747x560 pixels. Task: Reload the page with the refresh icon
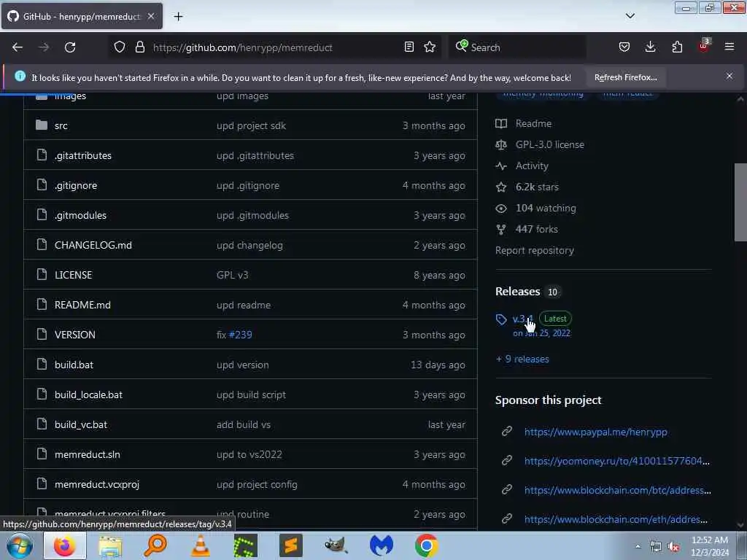click(x=70, y=47)
